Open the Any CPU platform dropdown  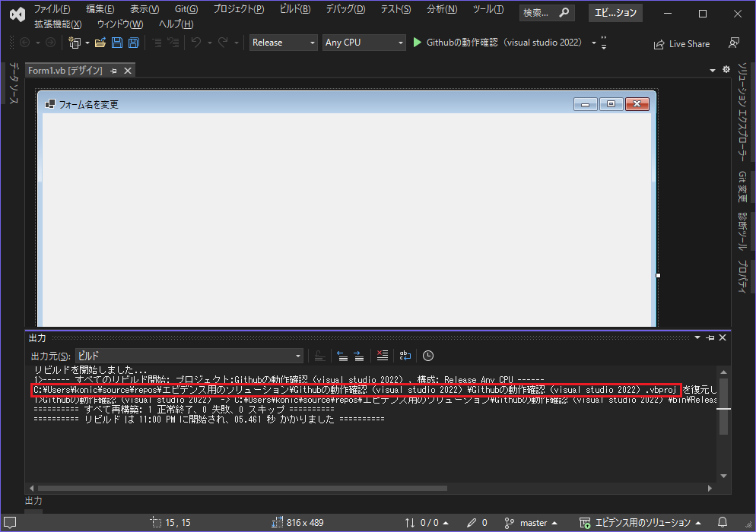[x=364, y=43]
